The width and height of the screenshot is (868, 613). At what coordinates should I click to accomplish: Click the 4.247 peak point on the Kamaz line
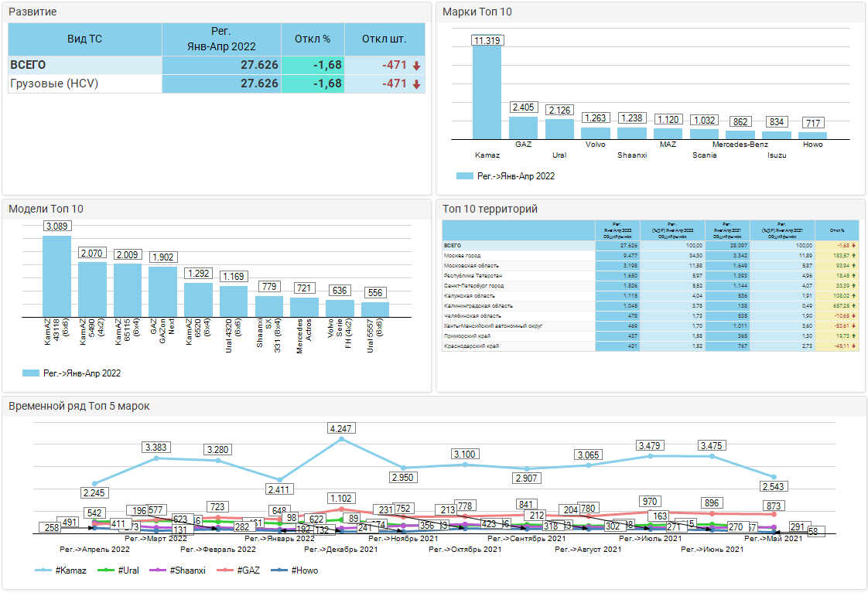(342, 440)
